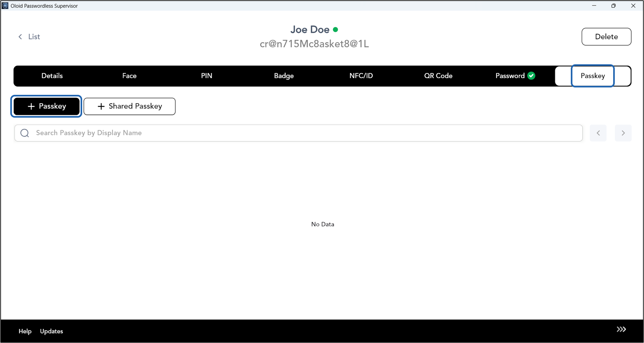Image resolution: width=644 pixels, height=343 pixels.
Task: Open the Details tab
Action: coord(52,76)
